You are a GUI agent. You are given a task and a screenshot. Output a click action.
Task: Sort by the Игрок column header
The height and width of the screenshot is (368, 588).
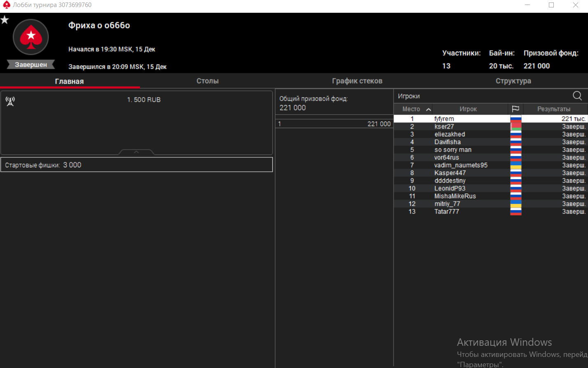pyautogui.click(x=468, y=109)
